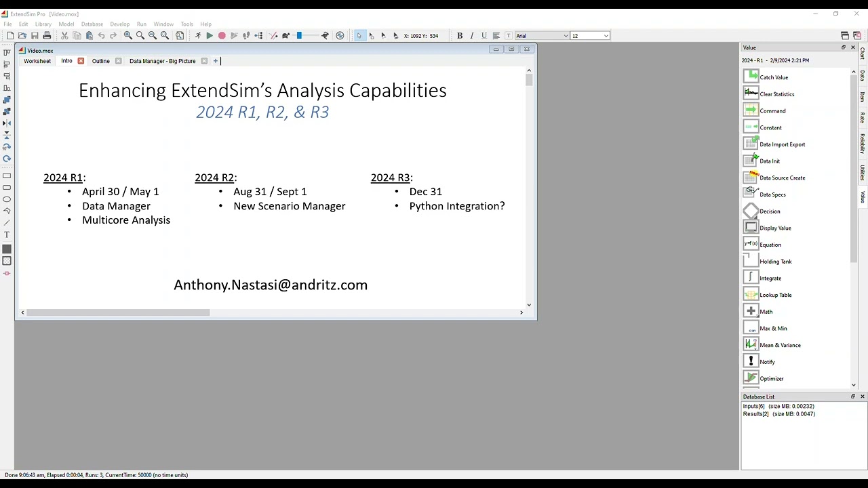The image size is (868, 488).
Task: Start the simulation with the green Run arrow
Action: [210, 35]
